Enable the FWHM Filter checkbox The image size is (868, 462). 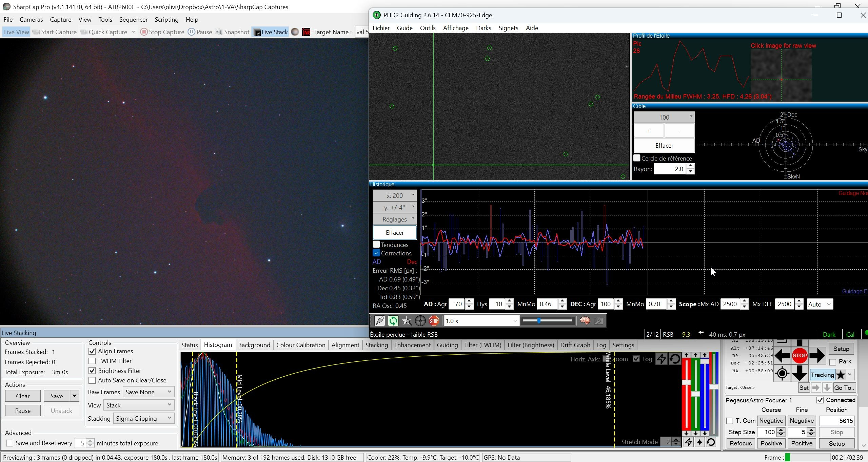[x=92, y=361]
